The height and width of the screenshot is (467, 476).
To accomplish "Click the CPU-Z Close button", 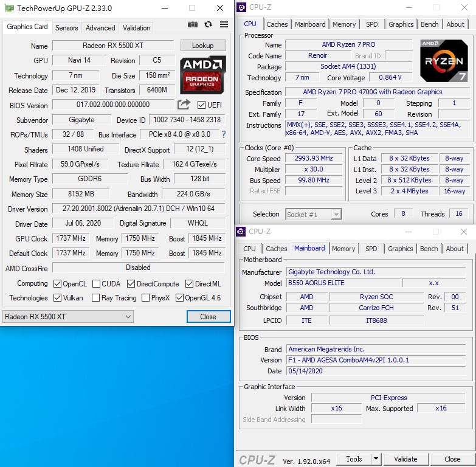I will (452, 459).
